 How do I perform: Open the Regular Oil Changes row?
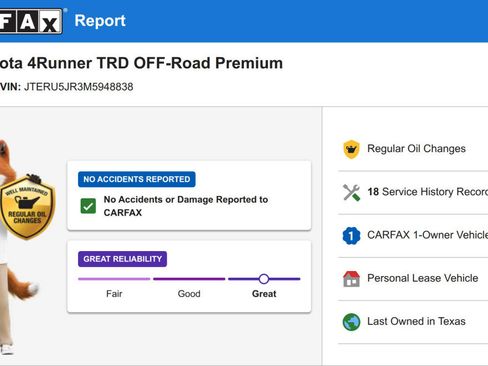coord(413,149)
